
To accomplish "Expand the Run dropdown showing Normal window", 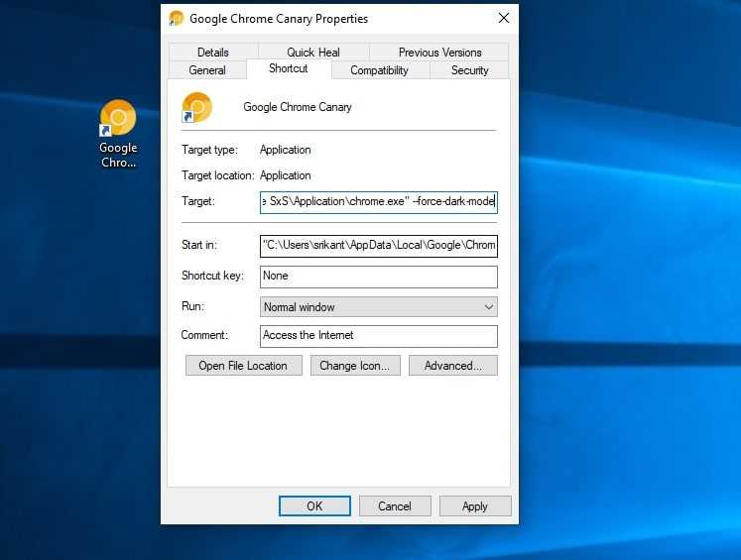I will click(379, 307).
